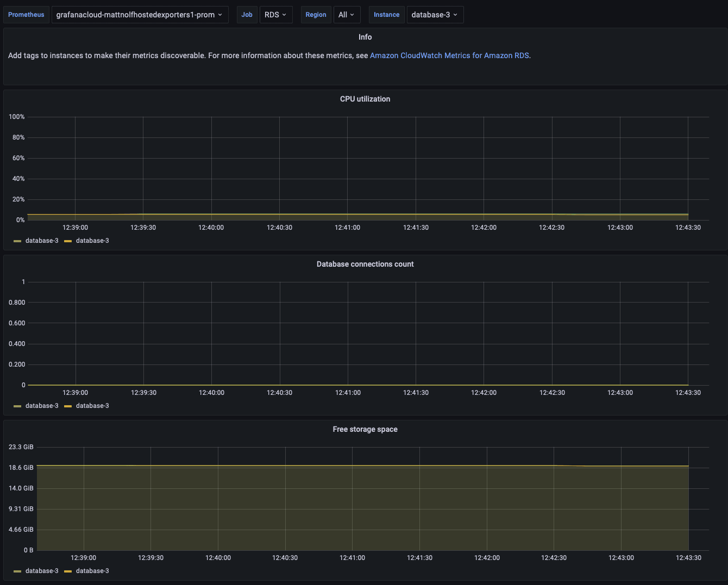Click yellow legend color swatch in Database connections
This screenshot has height=585, width=728.
pyautogui.click(x=68, y=406)
